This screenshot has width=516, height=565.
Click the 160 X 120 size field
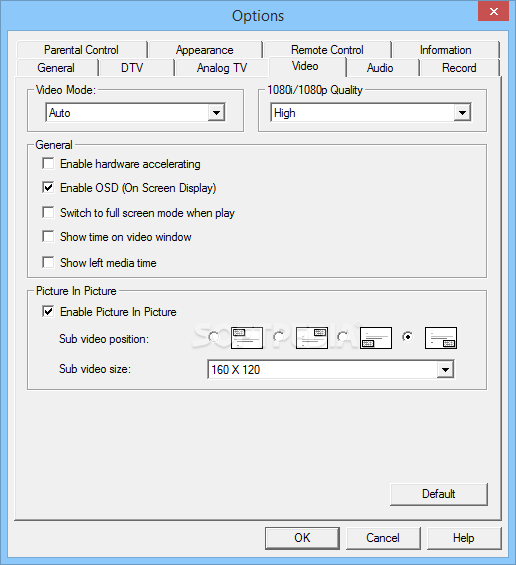click(331, 369)
